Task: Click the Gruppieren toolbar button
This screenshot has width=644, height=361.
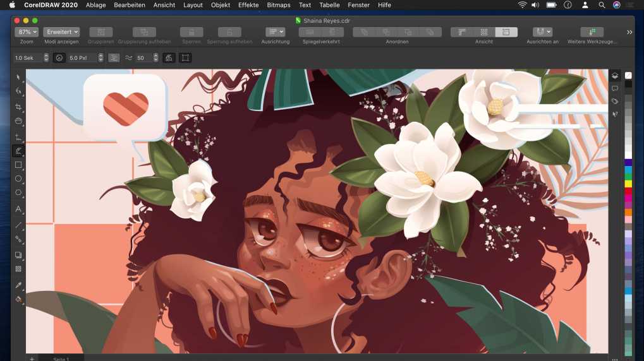Action: tap(101, 32)
